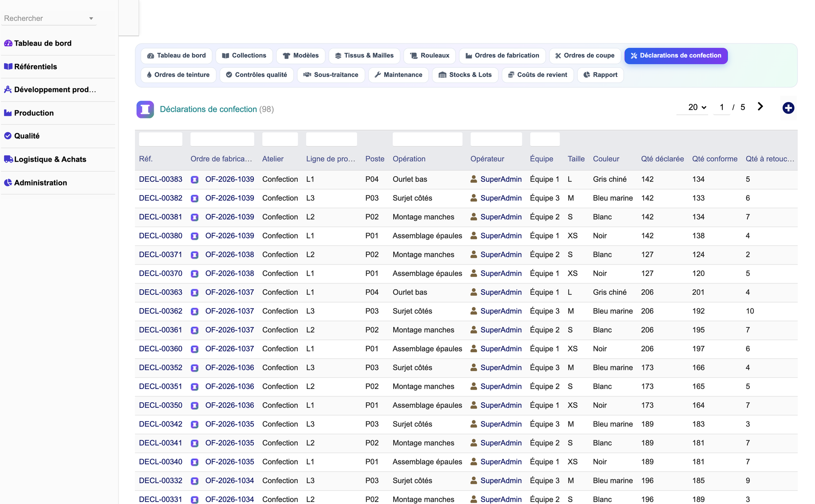The image size is (815, 504).
Task: Click the Qualité checkmark icon in sidebar
Action: [8, 136]
